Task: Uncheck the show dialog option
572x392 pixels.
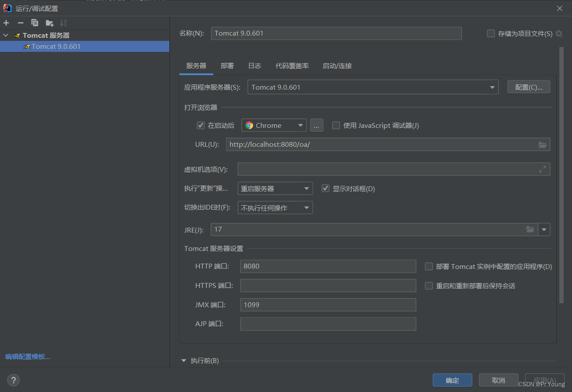Action: point(325,188)
